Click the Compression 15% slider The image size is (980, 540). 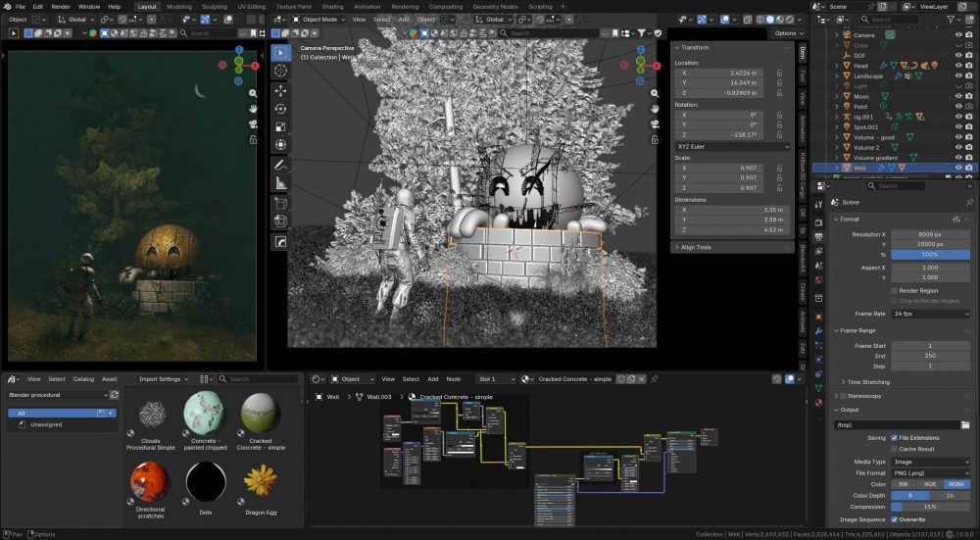point(931,507)
